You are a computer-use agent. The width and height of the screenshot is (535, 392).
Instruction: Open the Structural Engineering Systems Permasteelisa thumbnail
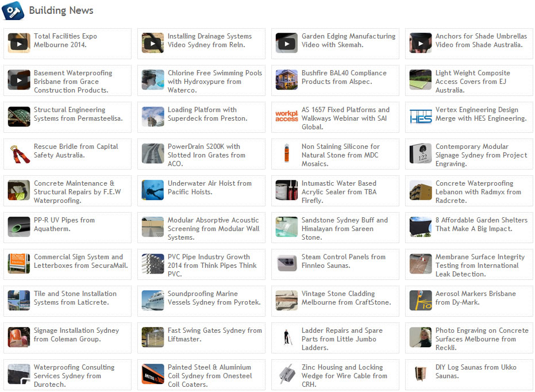(19, 117)
